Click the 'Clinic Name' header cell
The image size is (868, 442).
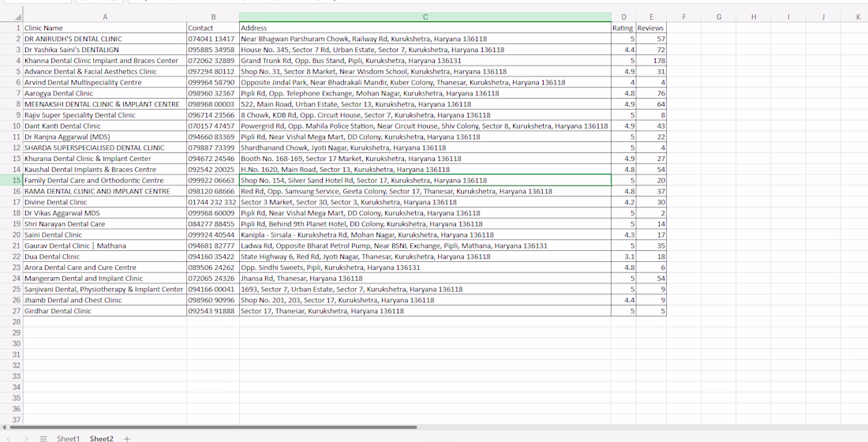tap(105, 28)
